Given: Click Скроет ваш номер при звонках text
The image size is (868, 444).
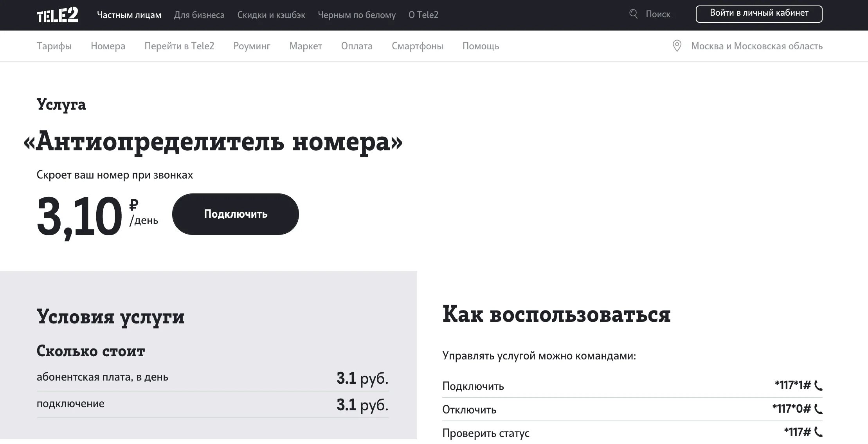Looking at the screenshot, I should click(115, 175).
